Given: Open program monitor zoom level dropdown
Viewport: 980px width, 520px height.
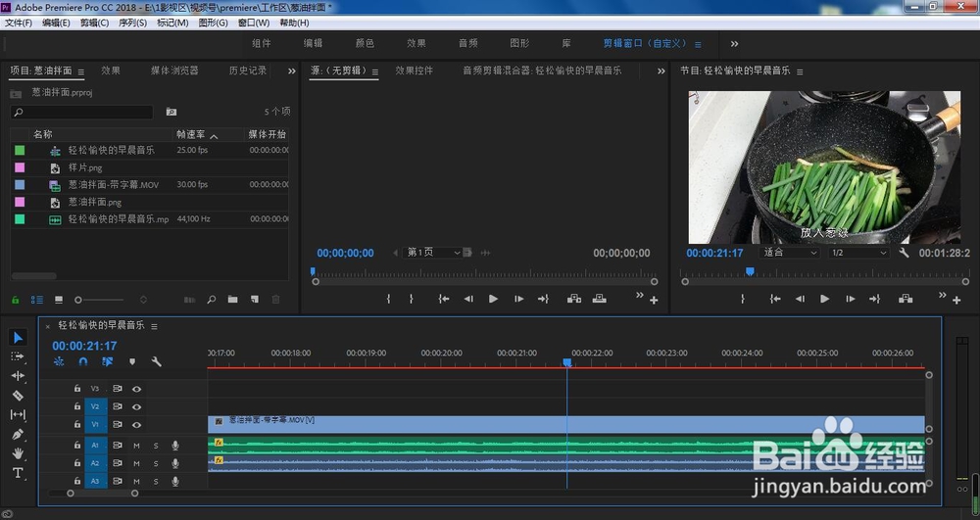Looking at the screenshot, I should pos(789,253).
